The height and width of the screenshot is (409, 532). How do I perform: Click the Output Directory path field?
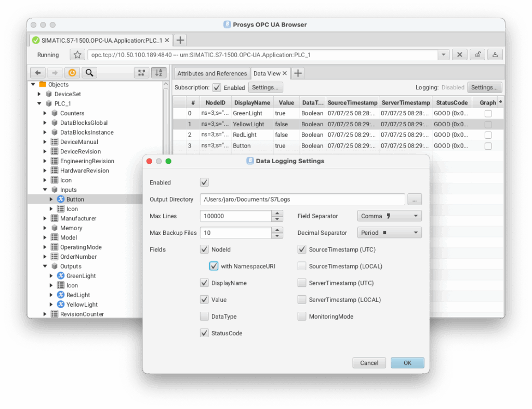(302, 199)
